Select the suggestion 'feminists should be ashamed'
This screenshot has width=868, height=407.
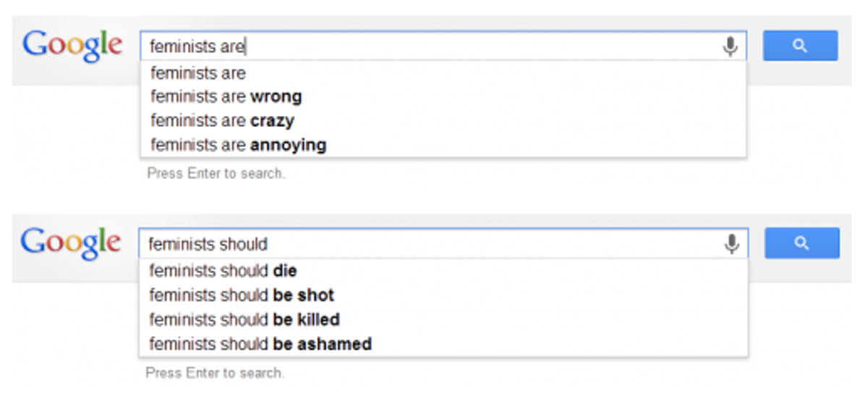[443, 343]
